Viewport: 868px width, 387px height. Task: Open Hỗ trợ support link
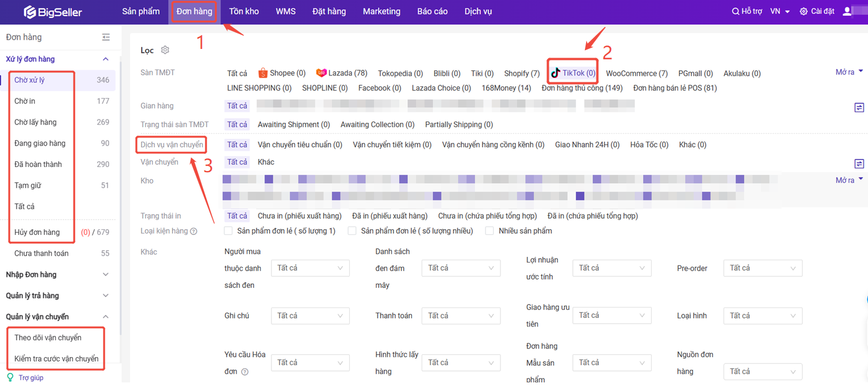pyautogui.click(x=747, y=12)
